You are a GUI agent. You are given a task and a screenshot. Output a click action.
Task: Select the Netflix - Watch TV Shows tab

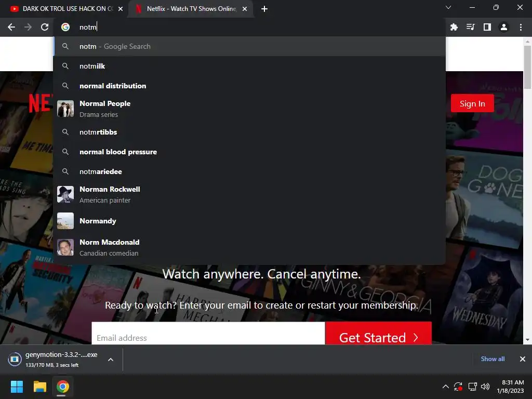point(191,9)
